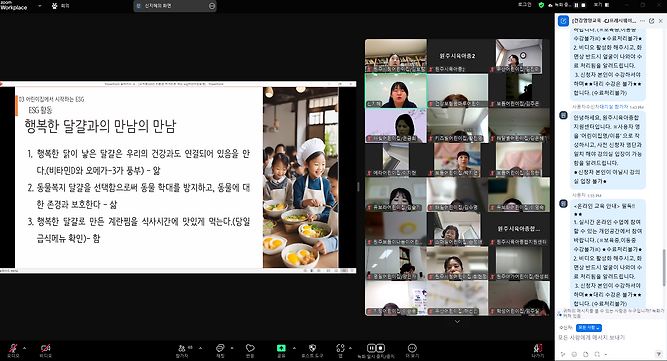Pause recording from the bottom toolbar
667x361 pixels.
371,348
